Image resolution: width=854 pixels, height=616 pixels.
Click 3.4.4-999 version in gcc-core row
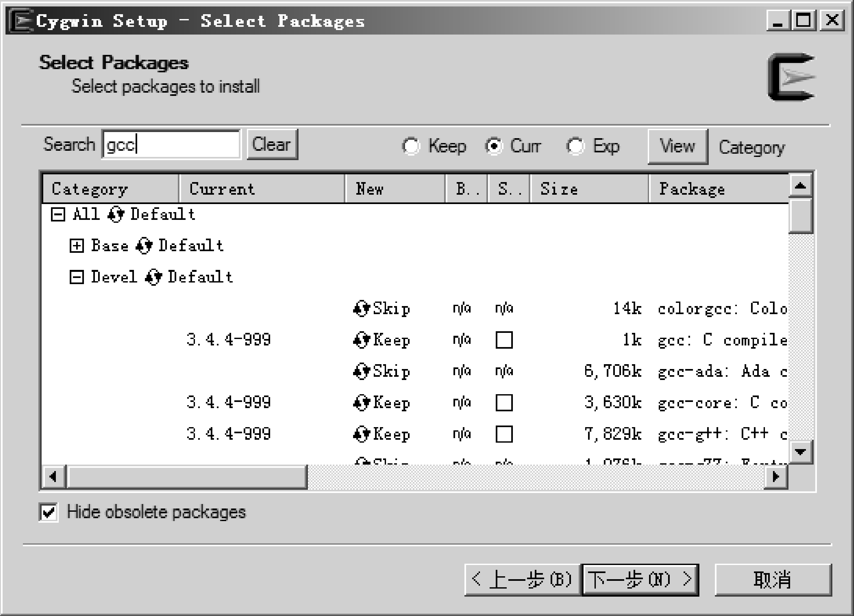229,402
